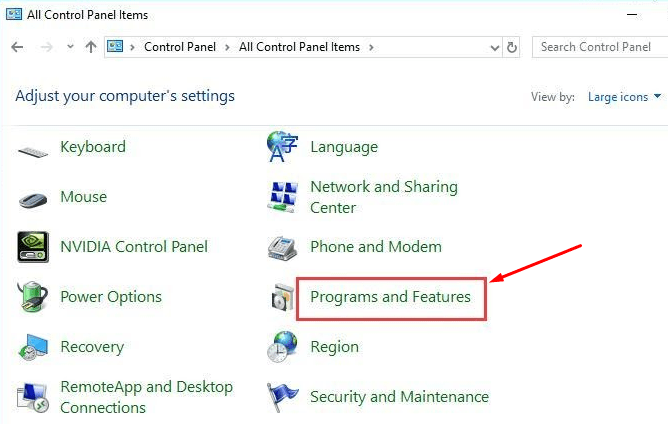Open RemoteApp and Desktop Connections
This screenshot has width=668, height=424.
click(x=146, y=397)
